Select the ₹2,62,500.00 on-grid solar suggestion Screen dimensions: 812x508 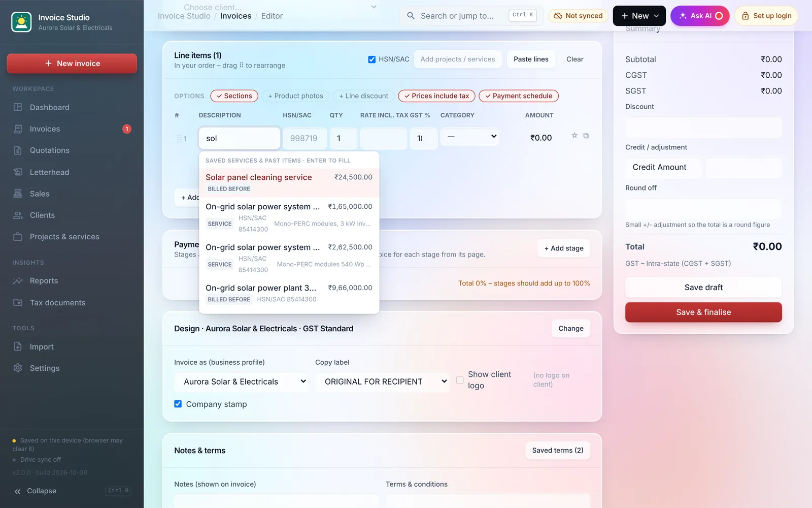tap(289, 258)
